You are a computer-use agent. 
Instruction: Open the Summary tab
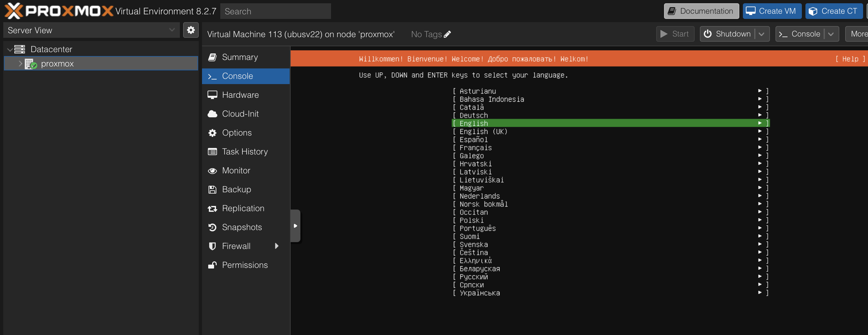coord(246,57)
